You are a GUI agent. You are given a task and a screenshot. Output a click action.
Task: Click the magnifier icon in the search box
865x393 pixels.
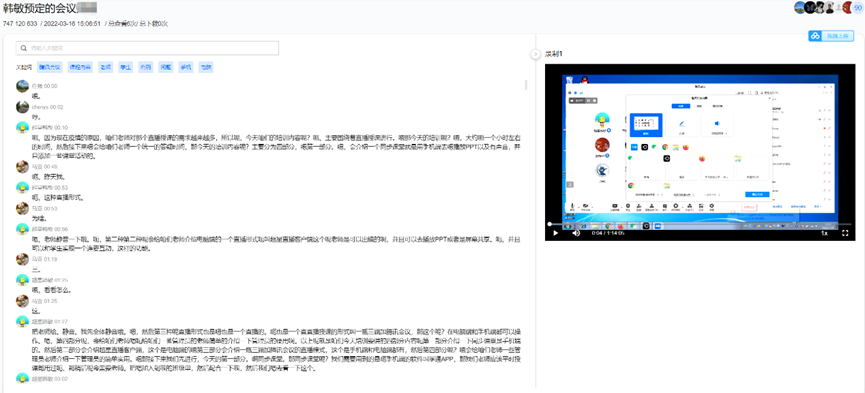point(24,48)
